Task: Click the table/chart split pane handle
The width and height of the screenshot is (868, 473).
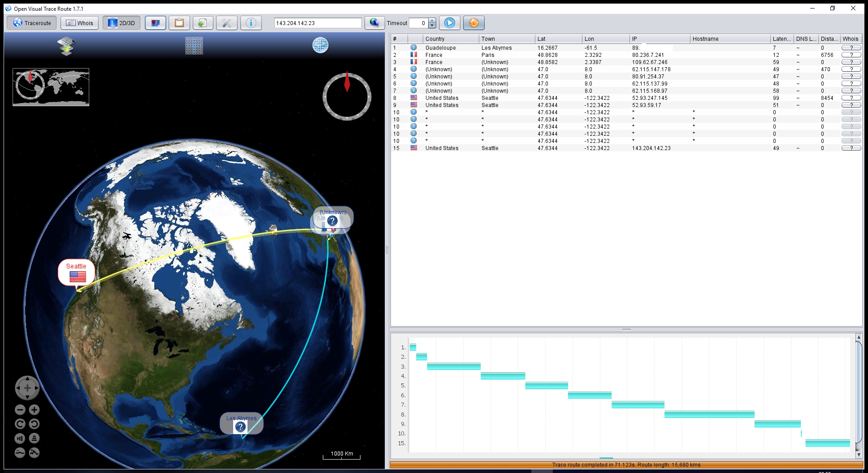Action: (626, 330)
